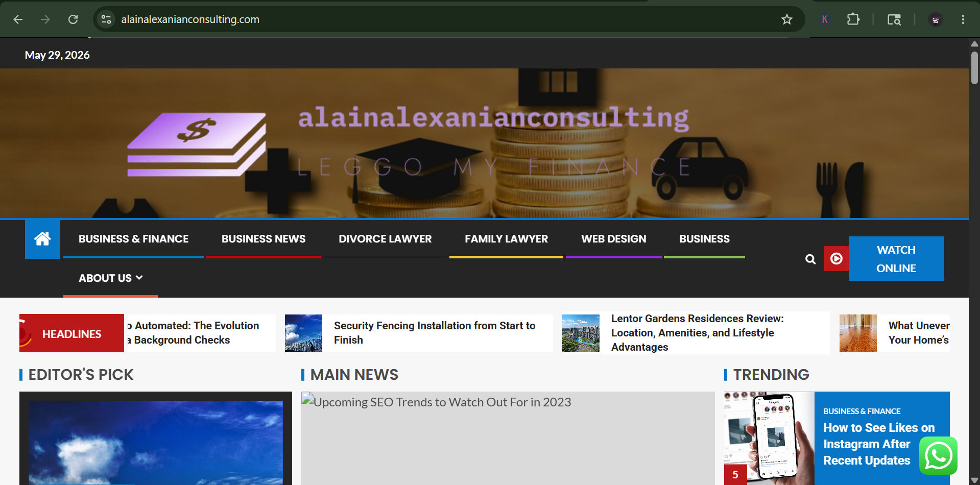The image size is (980, 485).
Task: Open the red K extension icon
Action: 824,19
